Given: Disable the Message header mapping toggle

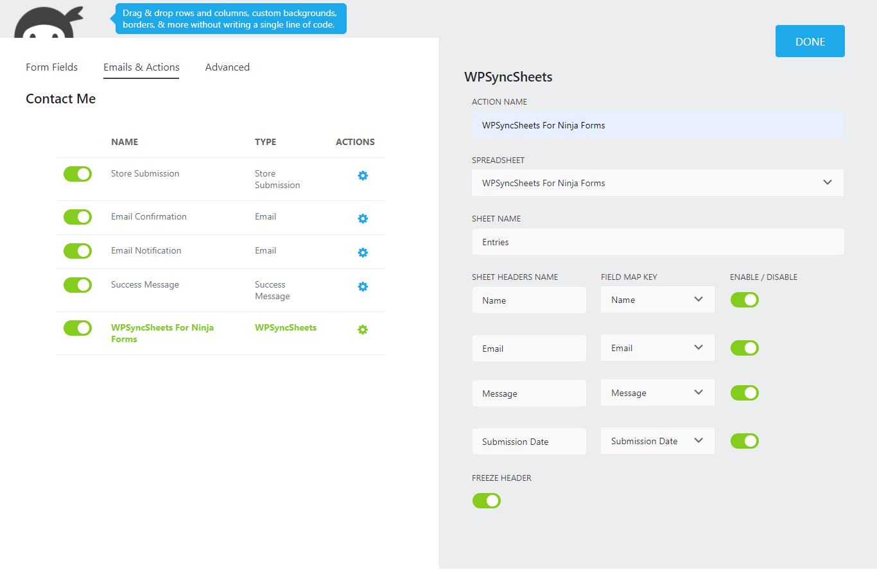Looking at the screenshot, I should click(x=745, y=393).
